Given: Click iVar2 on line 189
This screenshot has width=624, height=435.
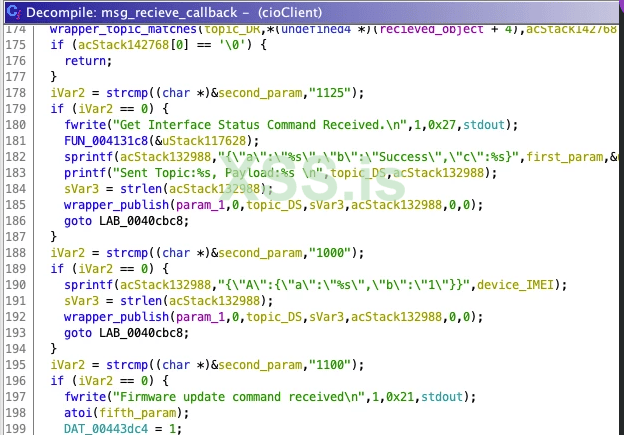Looking at the screenshot, I should coord(95,269).
